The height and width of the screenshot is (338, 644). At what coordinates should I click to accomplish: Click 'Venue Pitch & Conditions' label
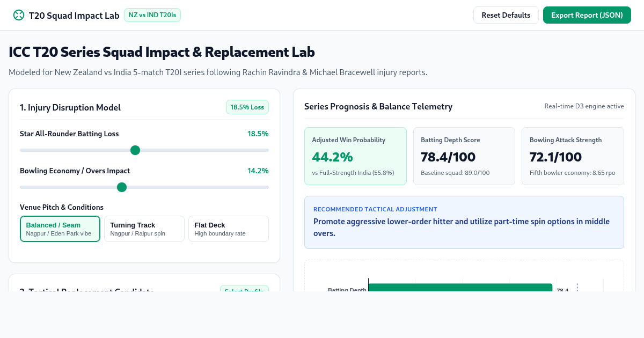coord(62,207)
